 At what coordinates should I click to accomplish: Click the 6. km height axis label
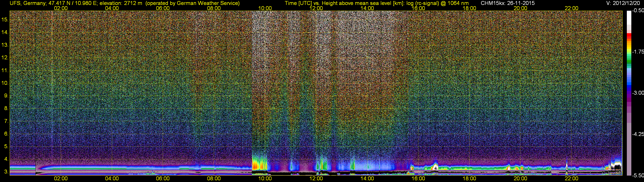tap(6, 134)
